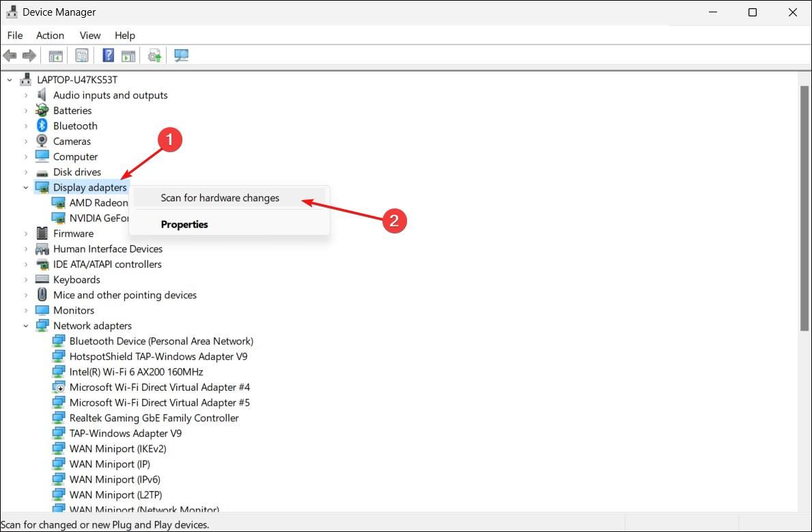Collapse the Display adapters category
This screenshot has height=532, width=812.
[x=26, y=187]
